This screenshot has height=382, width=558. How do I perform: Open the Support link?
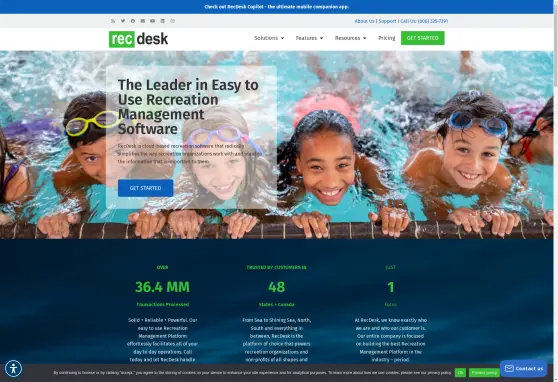(x=387, y=21)
